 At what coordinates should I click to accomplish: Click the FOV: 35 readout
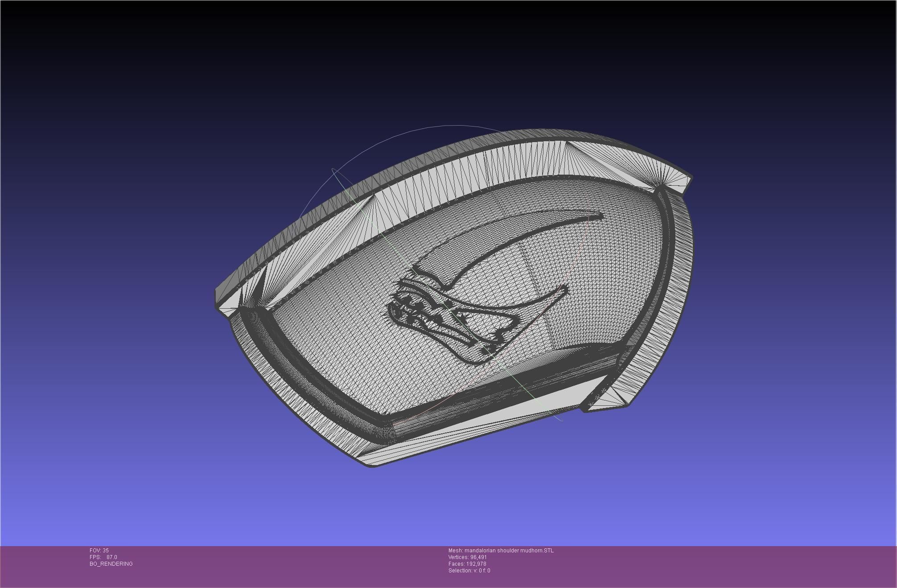coord(99,551)
